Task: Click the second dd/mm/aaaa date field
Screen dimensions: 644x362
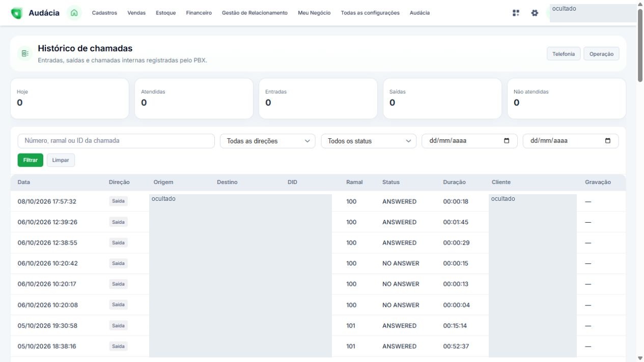Action: 571,141
